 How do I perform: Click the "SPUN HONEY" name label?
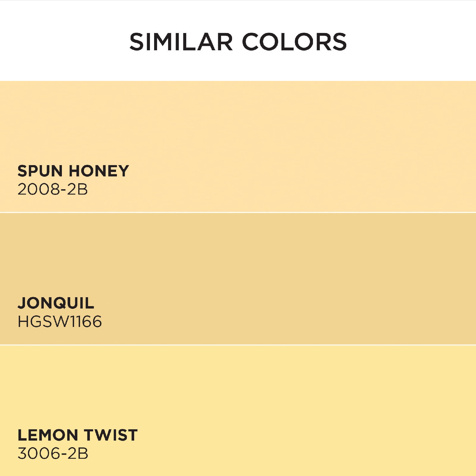pyautogui.click(x=73, y=171)
